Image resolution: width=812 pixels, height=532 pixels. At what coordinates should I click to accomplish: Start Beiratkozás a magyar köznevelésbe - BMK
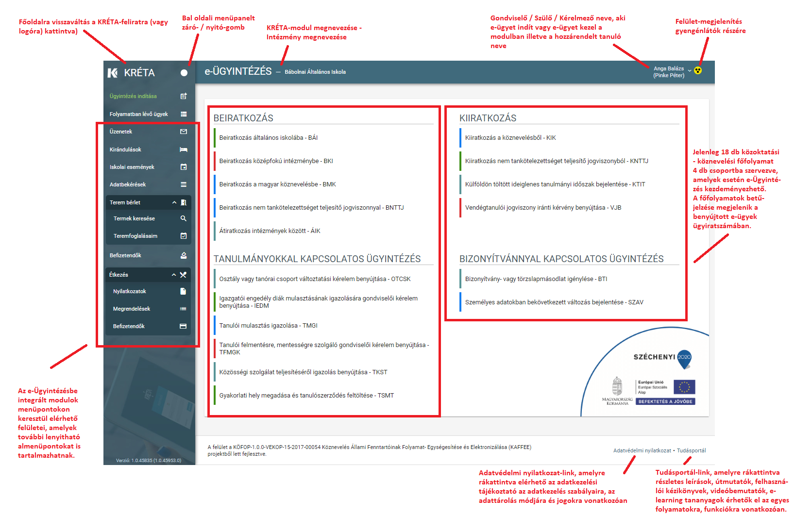pos(277,184)
